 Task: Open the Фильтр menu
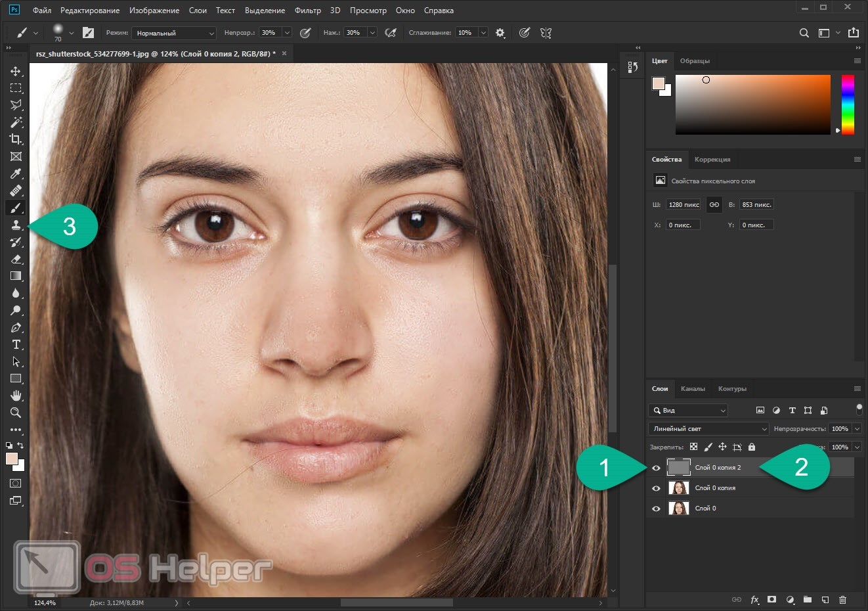pyautogui.click(x=308, y=11)
